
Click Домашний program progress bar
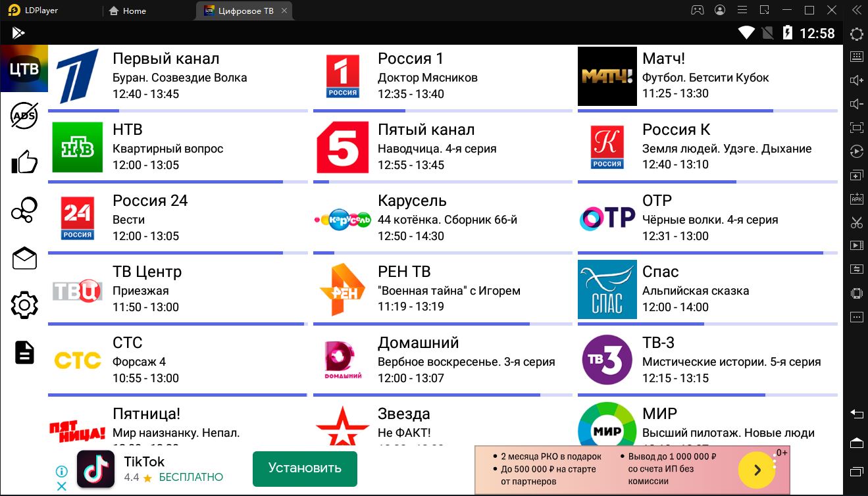[443, 395]
